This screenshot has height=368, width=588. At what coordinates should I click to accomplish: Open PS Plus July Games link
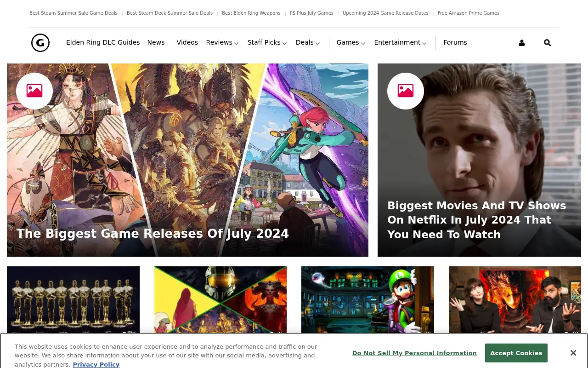[x=311, y=13]
